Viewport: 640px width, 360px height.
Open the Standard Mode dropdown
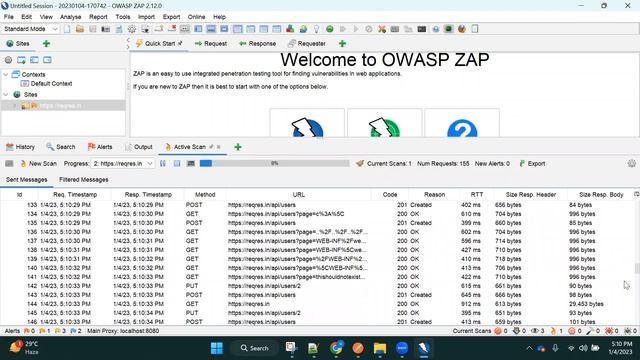pos(31,29)
